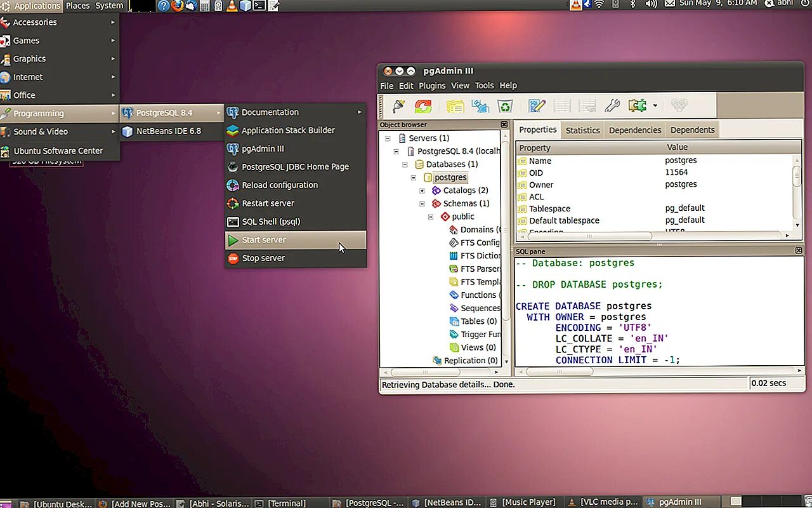
Task: Click the Plugins puzzle piece icon
Action: (638, 105)
